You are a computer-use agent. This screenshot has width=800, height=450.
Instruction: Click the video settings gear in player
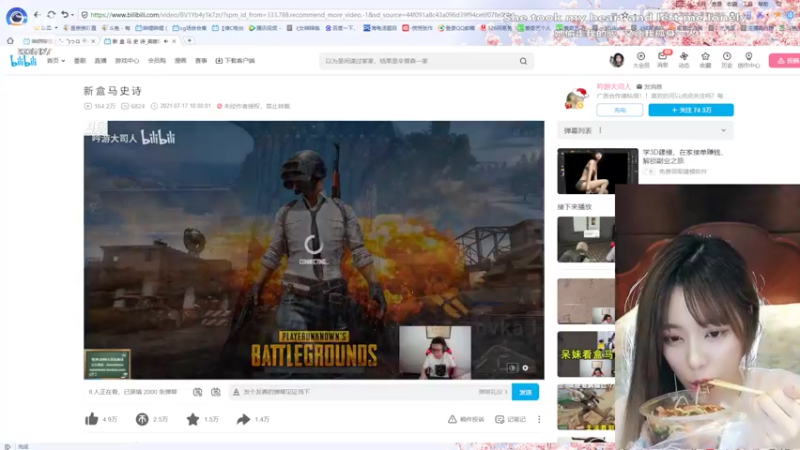click(x=525, y=368)
